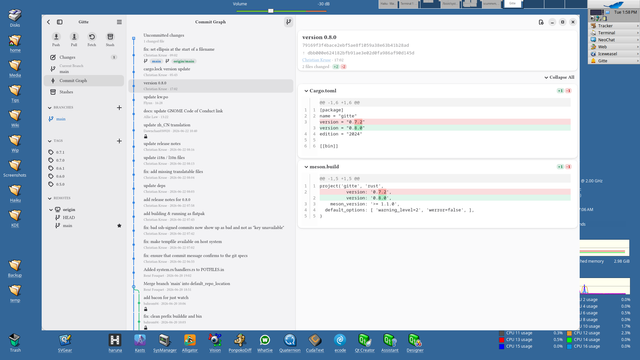
Task: Launch haruna from the desktop
Action: pyautogui.click(x=115, y=342)
